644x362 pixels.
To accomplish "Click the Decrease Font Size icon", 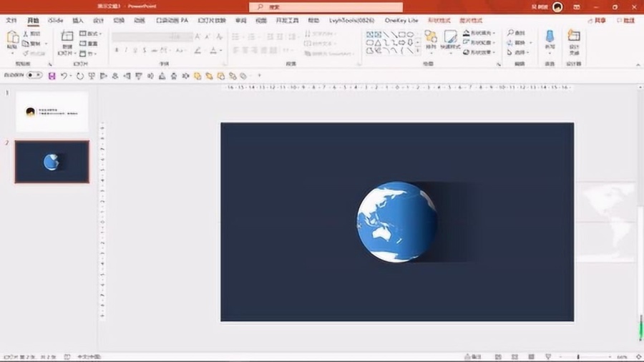I will click(208, 36).
